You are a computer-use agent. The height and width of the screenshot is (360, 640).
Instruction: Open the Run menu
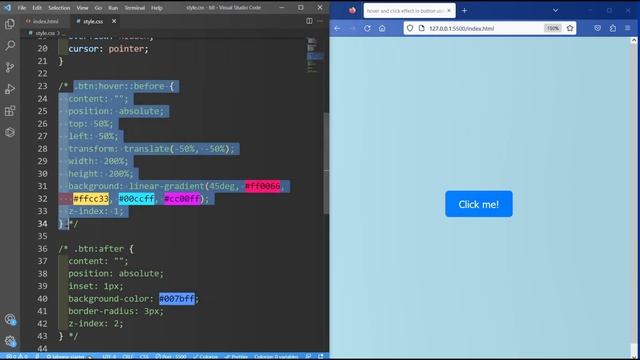point(113,8)
